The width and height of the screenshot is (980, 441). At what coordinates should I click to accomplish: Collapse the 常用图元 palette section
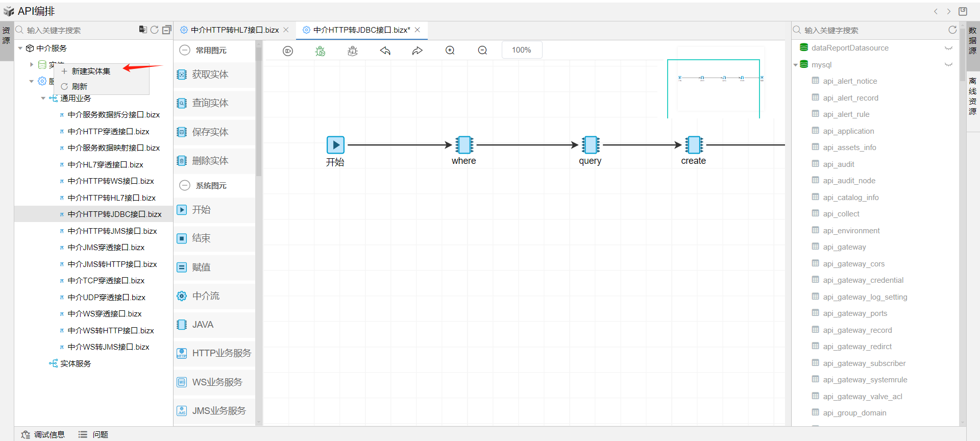tap(185, 51)
